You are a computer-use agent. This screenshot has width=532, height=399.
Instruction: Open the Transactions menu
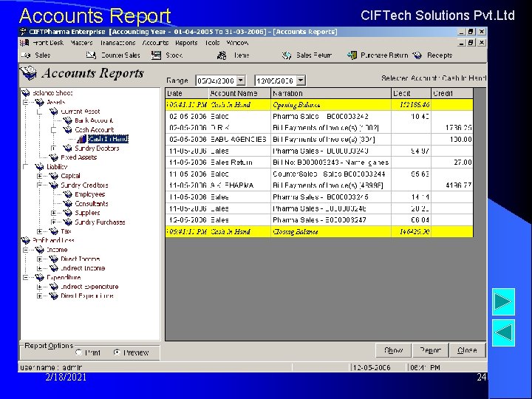coord(117,43)
